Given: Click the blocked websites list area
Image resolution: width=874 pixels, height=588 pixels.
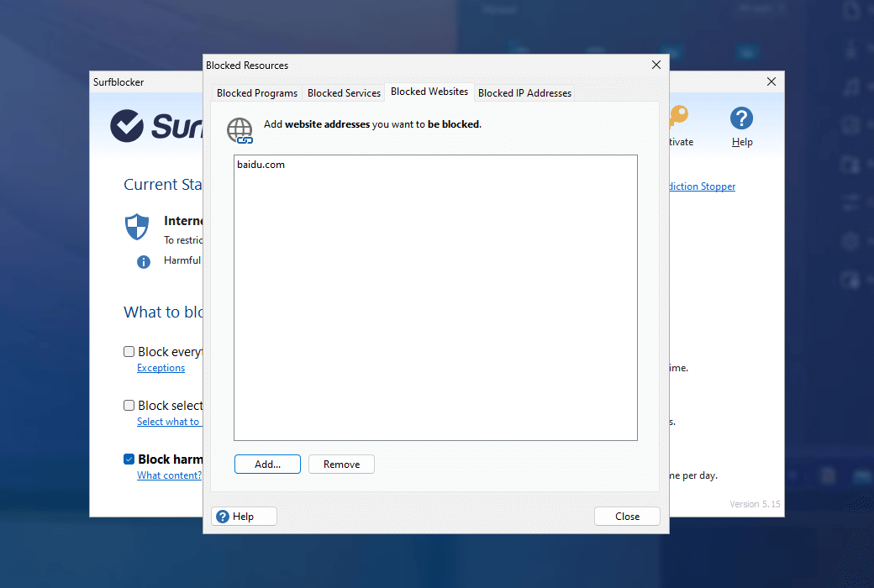Looking at the screenshot, I should [x=435, y=297].
